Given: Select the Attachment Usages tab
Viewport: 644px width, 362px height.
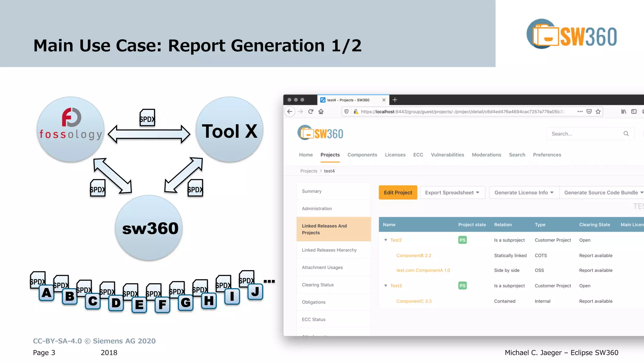Looking at the screenshot, I should click(334, 267).
